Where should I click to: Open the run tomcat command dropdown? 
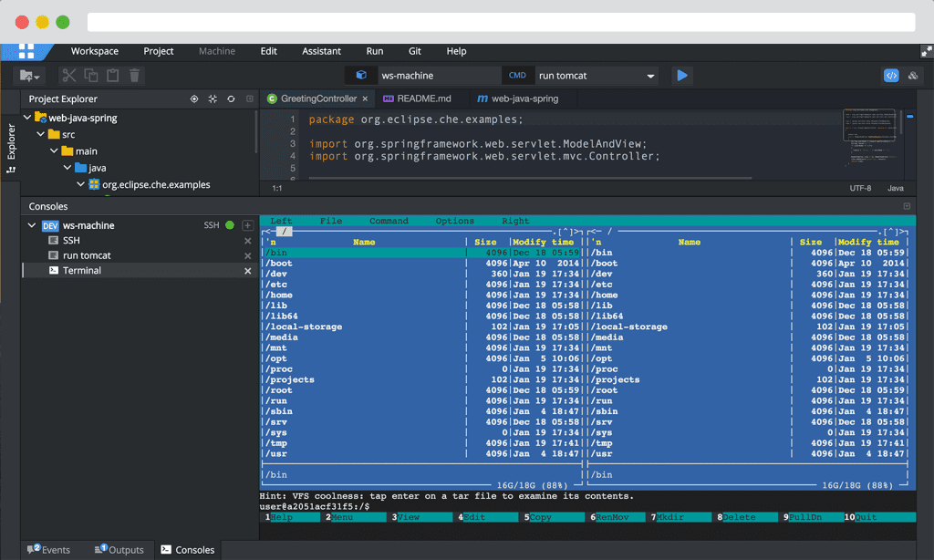coord(649,75)
